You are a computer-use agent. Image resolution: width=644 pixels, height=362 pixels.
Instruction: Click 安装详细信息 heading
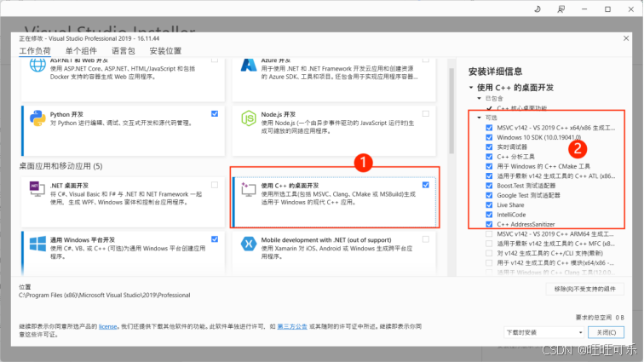point(495,72)
